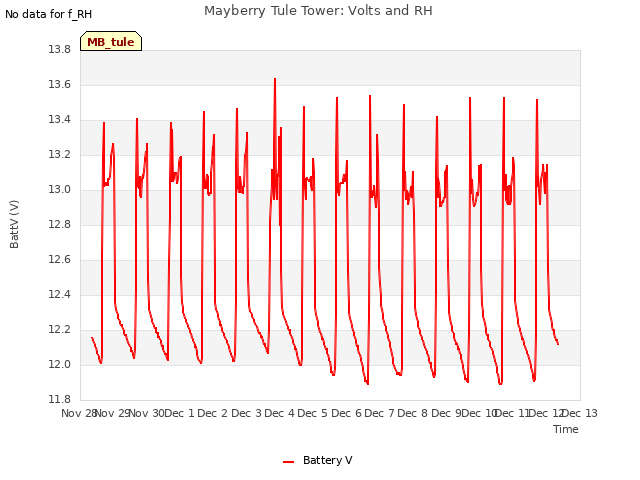
Task: Click the red Battery V legend swatch
Action: pyautogui.click(x=289, y=462)
